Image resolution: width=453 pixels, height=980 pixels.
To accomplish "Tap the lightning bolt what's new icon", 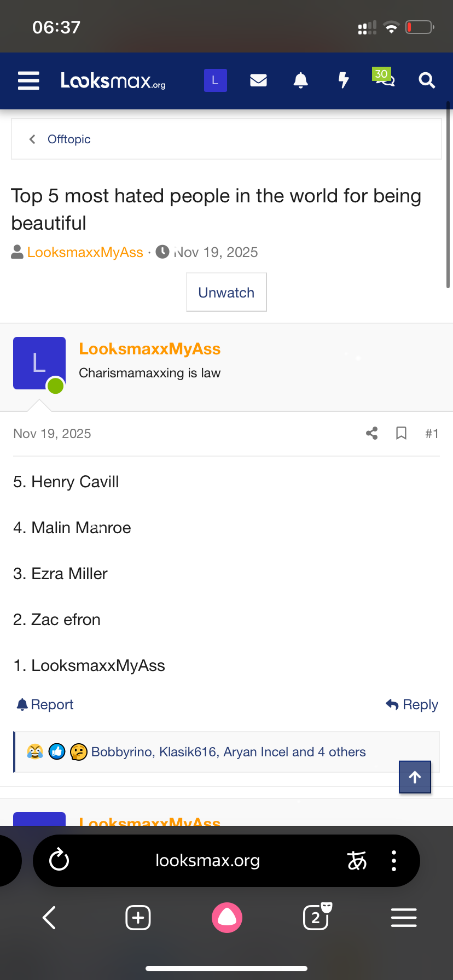I will tap(343, 81).
